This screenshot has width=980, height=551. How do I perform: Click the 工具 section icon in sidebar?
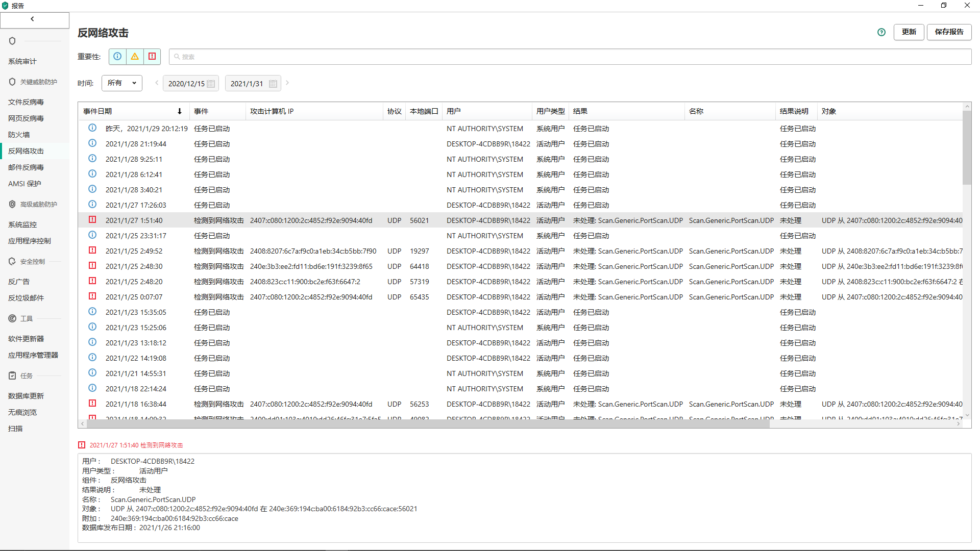tap(12, 318)
